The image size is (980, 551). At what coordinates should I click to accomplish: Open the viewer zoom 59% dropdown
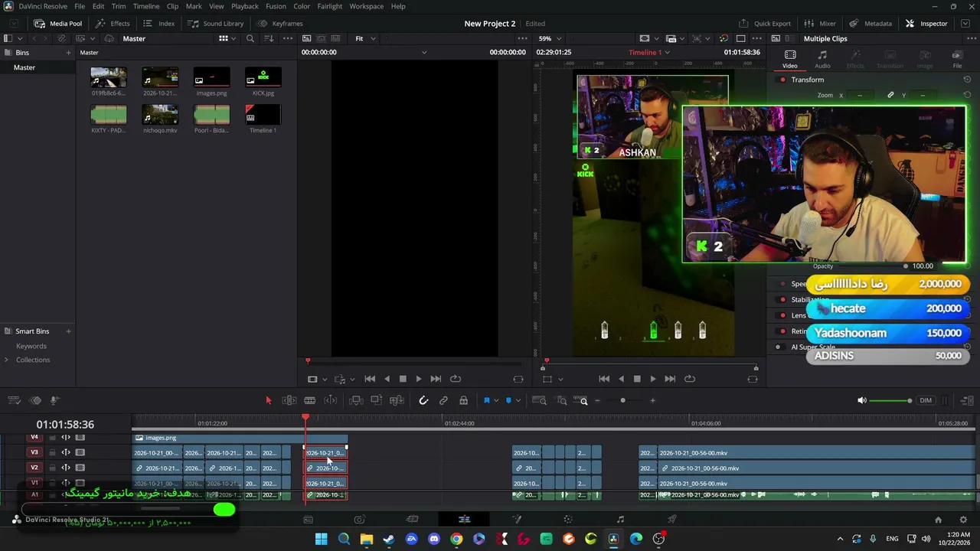coord(550,38)
